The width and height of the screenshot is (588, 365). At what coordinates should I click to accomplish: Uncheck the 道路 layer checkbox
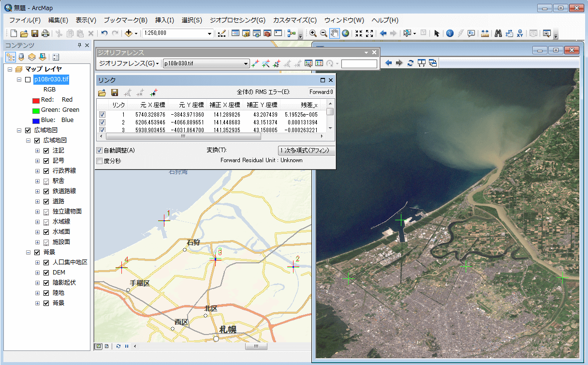(x=46, y=201)
